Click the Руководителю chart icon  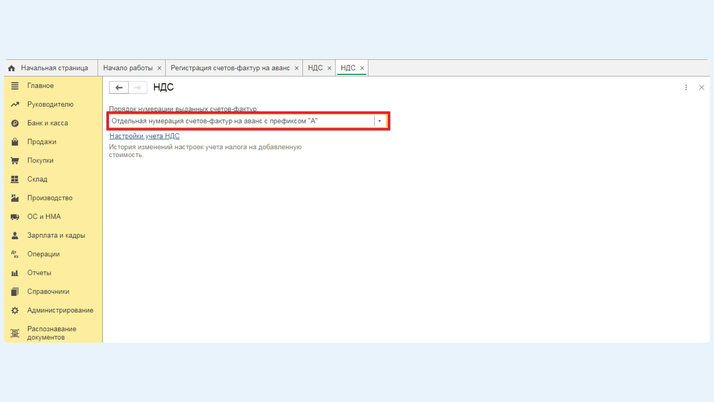click(15, 104)
